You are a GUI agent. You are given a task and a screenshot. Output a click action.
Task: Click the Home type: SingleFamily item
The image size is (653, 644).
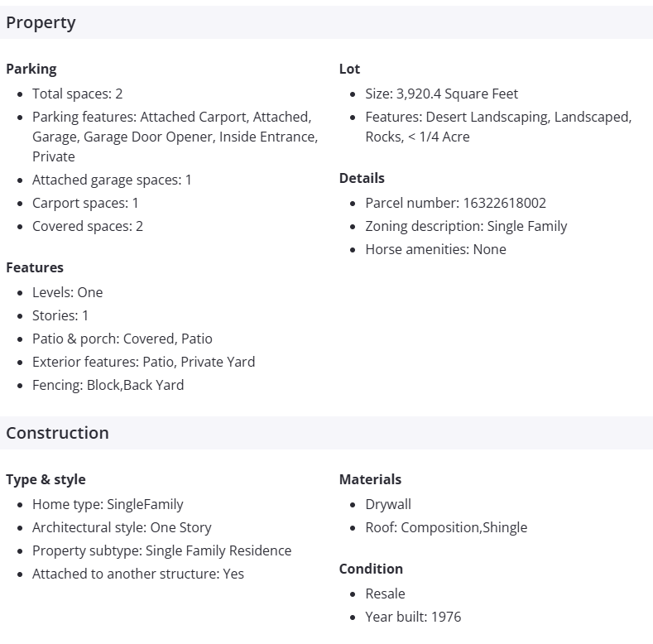pos(108,504)
